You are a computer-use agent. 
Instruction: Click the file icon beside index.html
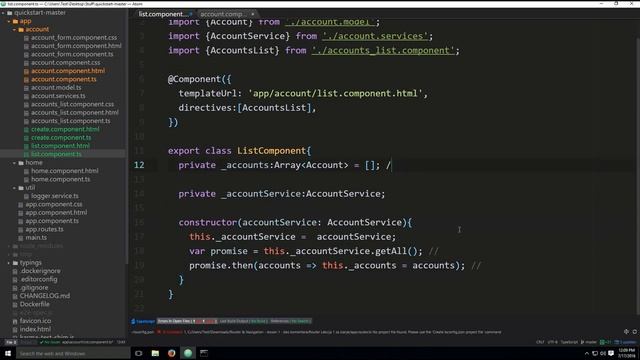pyautogui.click(x=15, y=329)
